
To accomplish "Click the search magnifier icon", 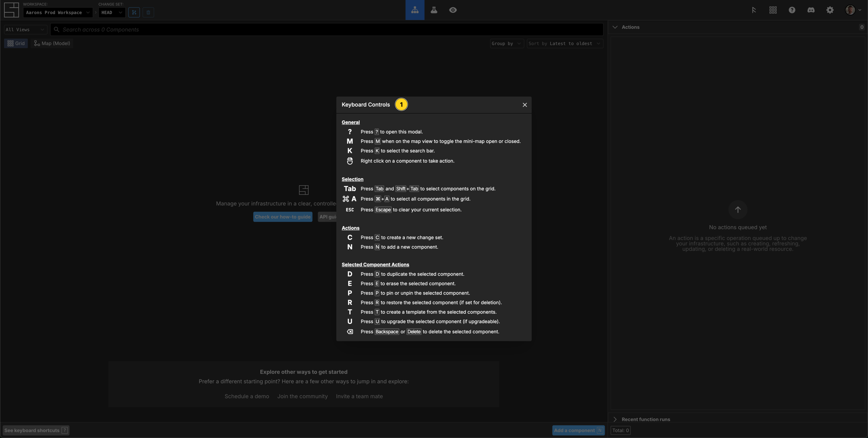I will [57, 30].
